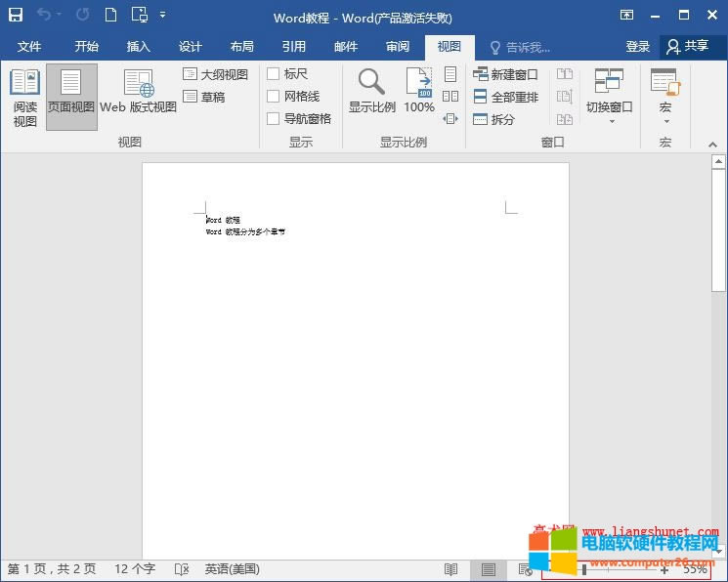The width and height of the screenshot is (728, 582).
Task: Switch to Reading View (阅读视图)
Action: (24, 98)
